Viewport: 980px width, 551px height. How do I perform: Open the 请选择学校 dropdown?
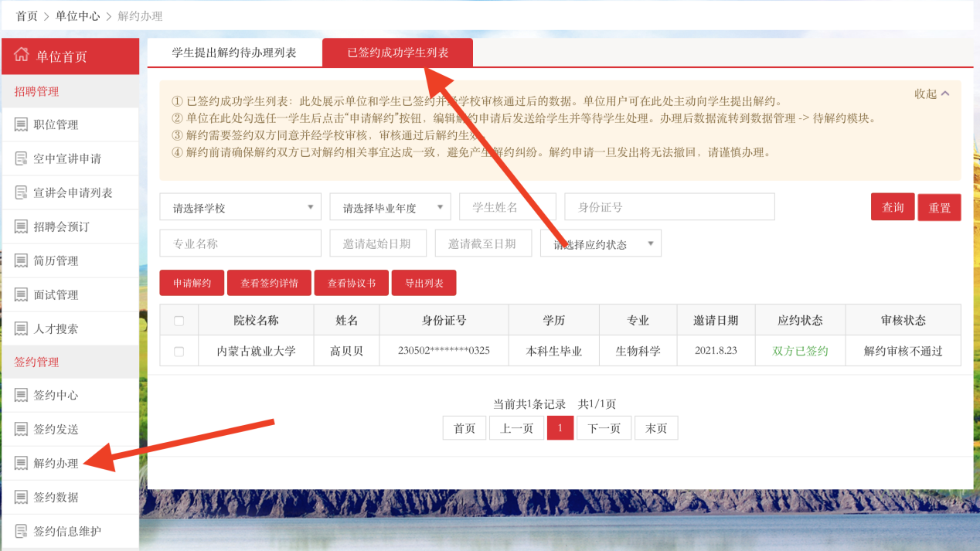[x=240, y=207]
